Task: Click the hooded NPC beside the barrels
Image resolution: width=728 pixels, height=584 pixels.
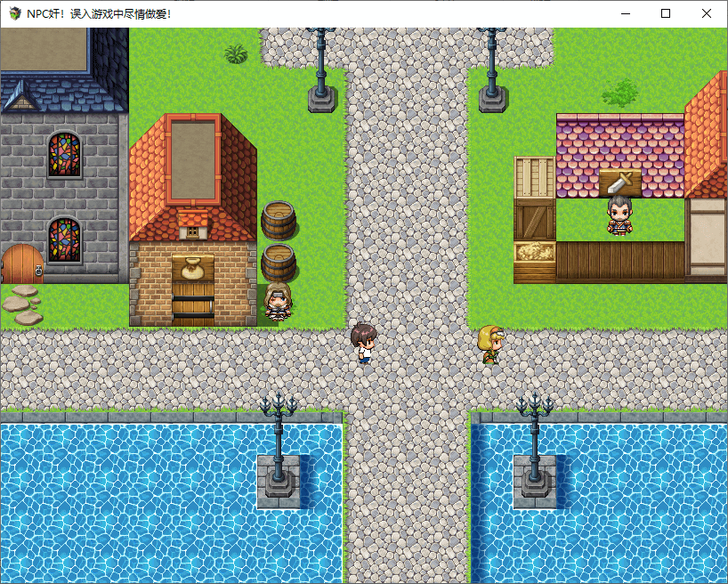Action: 278,304
